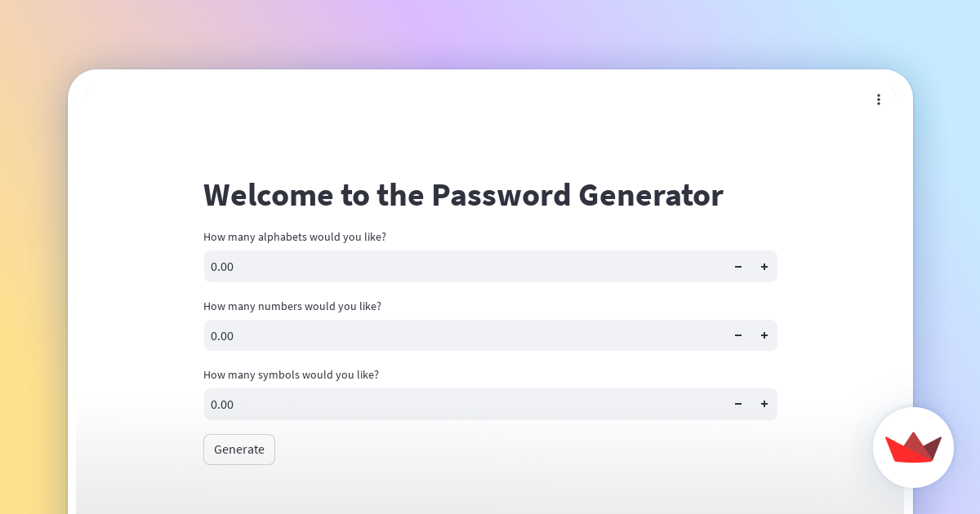980x514 pixels.
Task: Increase the numbers count with plus
Action: tap(764, 335)
